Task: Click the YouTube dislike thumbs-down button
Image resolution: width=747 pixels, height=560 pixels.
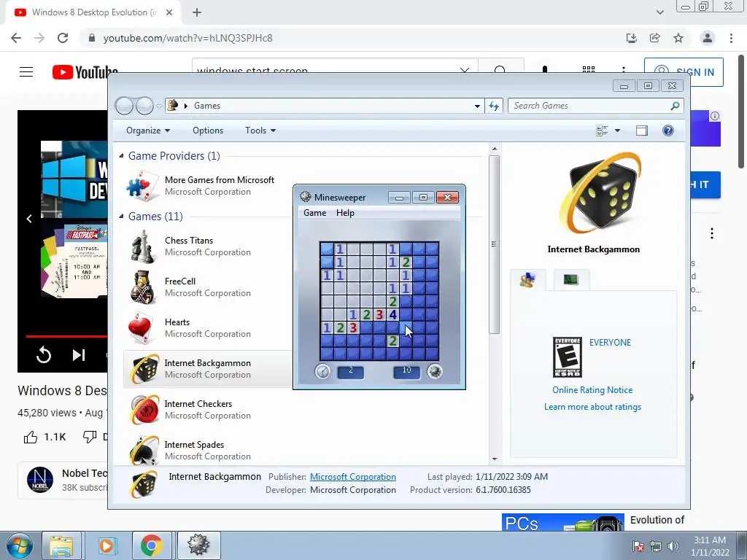Action: pos(90,437)
